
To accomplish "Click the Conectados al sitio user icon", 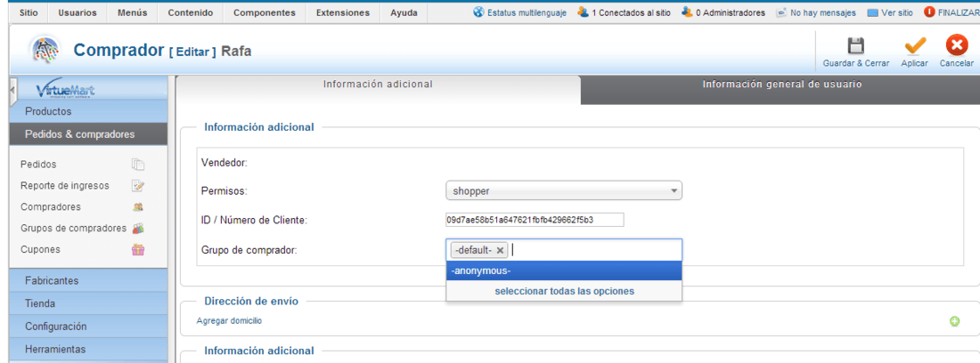I will coord(584,12).
